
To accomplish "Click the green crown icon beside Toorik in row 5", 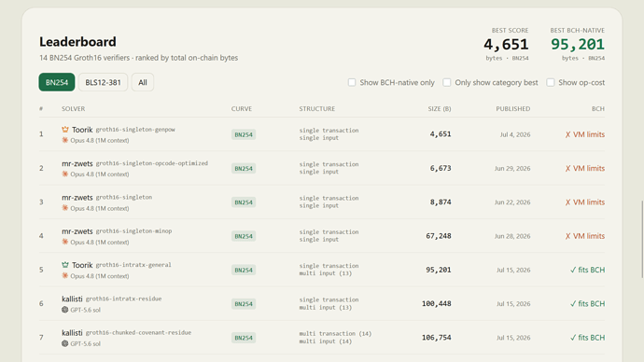I will 65,265.
